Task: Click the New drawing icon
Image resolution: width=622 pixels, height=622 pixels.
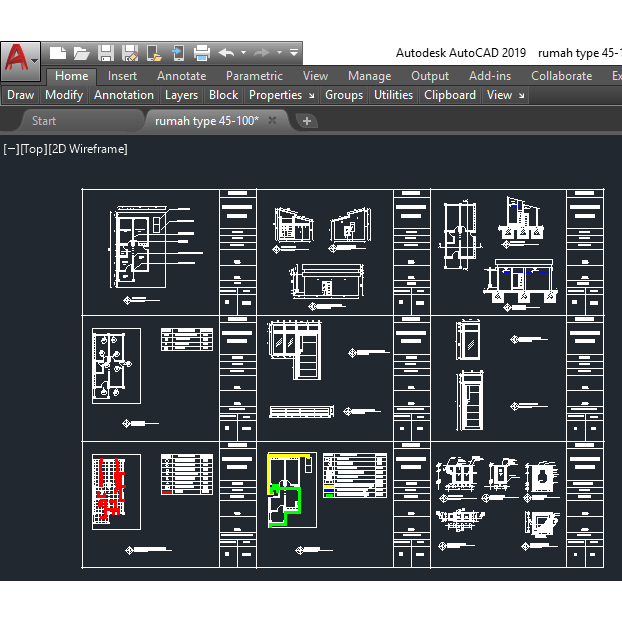Action: [x=58, y=53]
